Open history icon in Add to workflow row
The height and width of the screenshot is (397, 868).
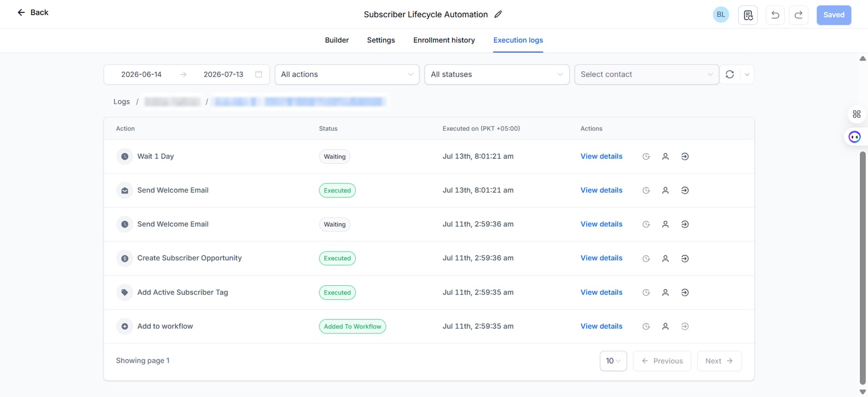pos(646,326)
